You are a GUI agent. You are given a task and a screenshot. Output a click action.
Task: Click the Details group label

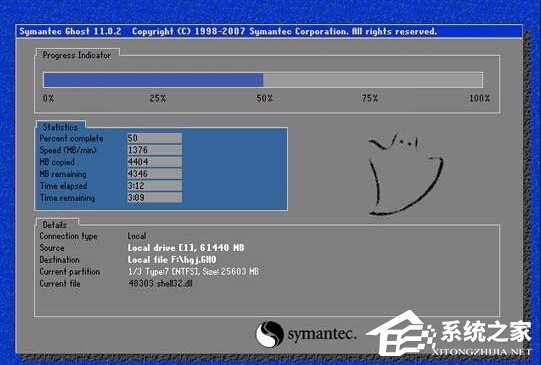[x=55, y=225]
